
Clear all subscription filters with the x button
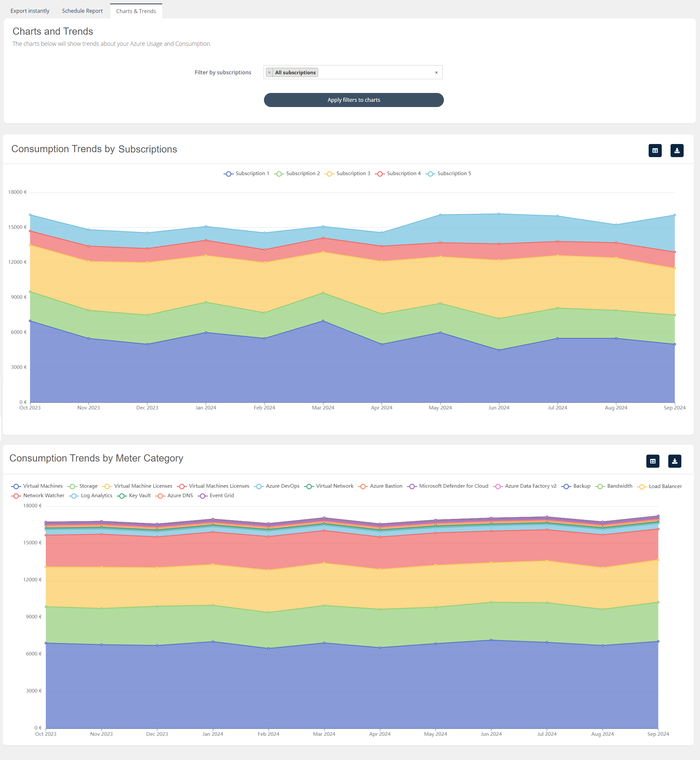436,72
